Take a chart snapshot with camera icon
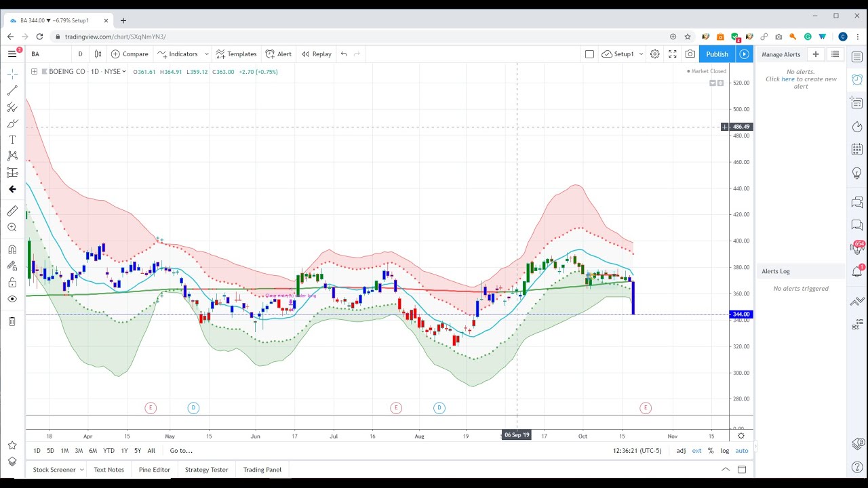 pos(690,54)
